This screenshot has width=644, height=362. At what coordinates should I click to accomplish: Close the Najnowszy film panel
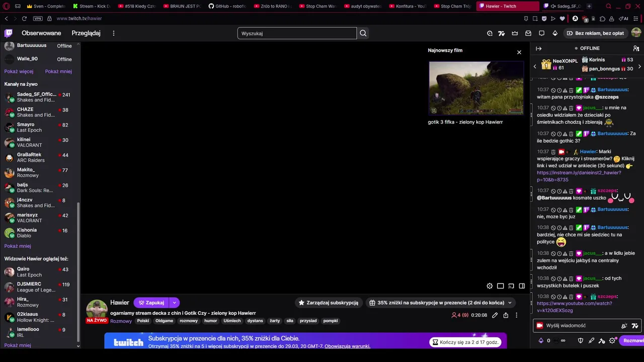pyautogui.click(x=519, y=52)
